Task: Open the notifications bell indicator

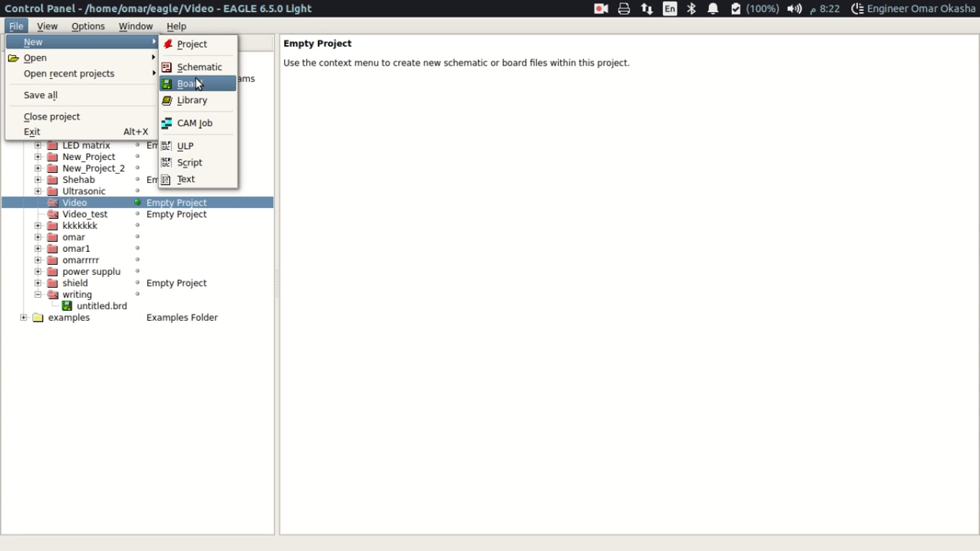Action: click(713, 9)
